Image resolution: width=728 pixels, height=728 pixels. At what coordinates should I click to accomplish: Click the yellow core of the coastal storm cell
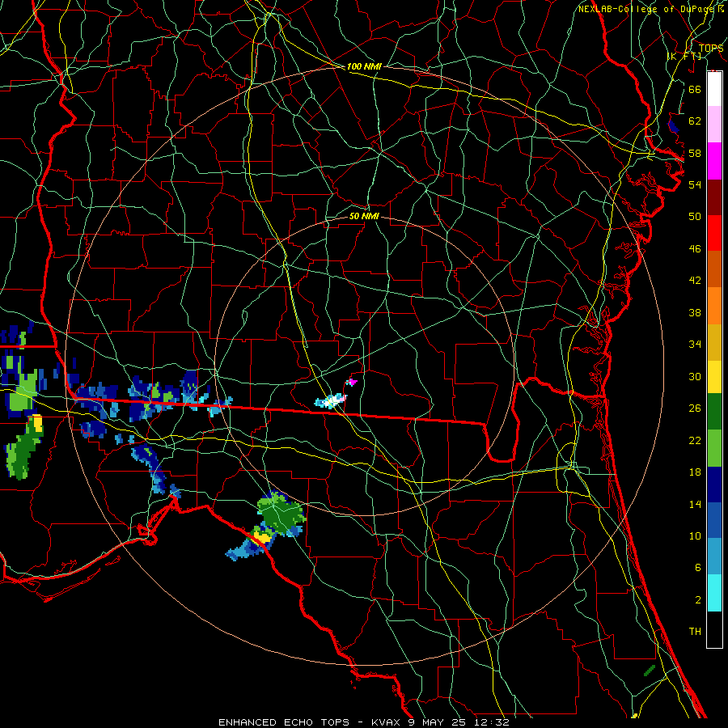262,538
